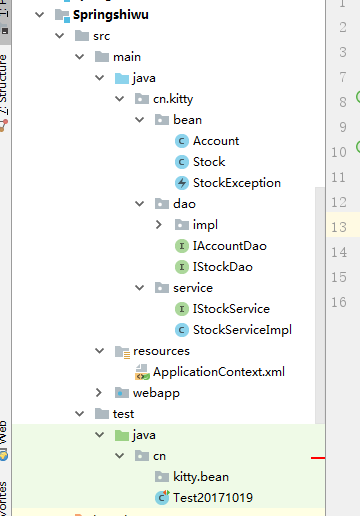Click the main folder icon
This screenshot has height=516, width=360.
102,57
